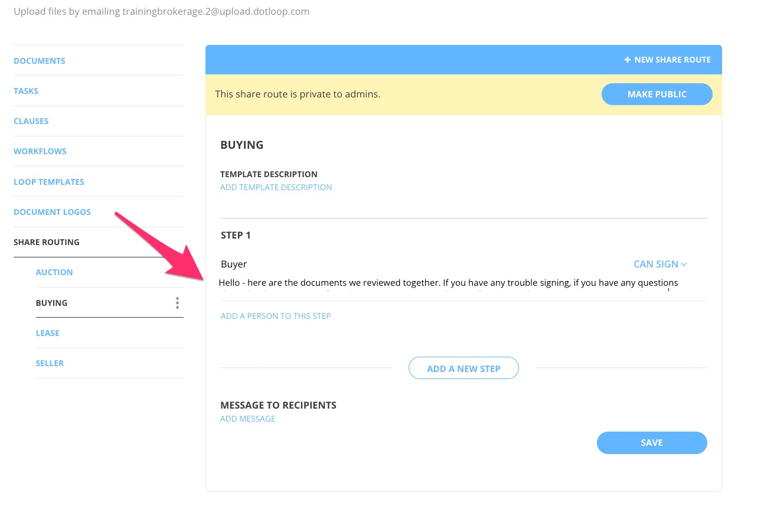Viewport: 764px width, 532px height.
Task: Select the BUYING share route
Action: click(51, 302)
